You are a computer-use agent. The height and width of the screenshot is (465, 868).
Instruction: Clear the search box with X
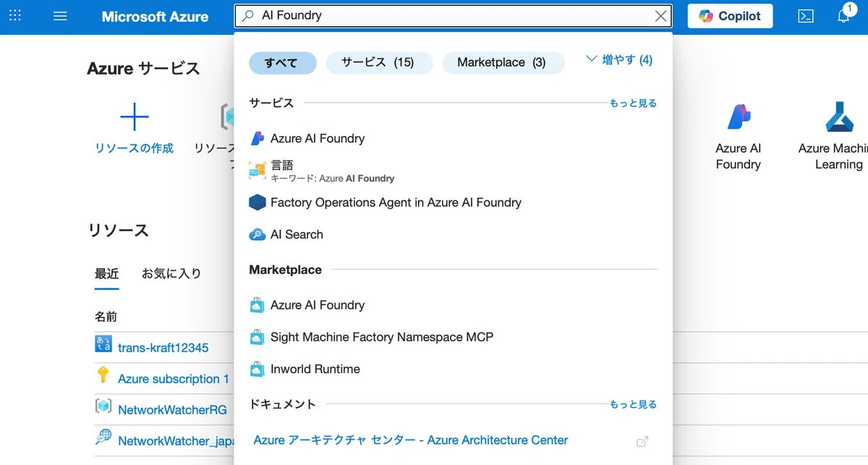660,16
